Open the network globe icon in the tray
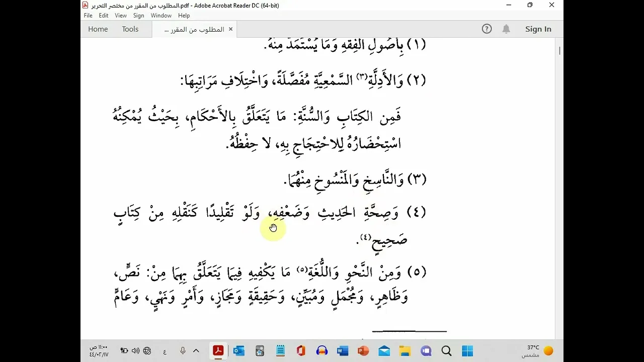Viewport: 644px width, 362px height. [147, 350]
